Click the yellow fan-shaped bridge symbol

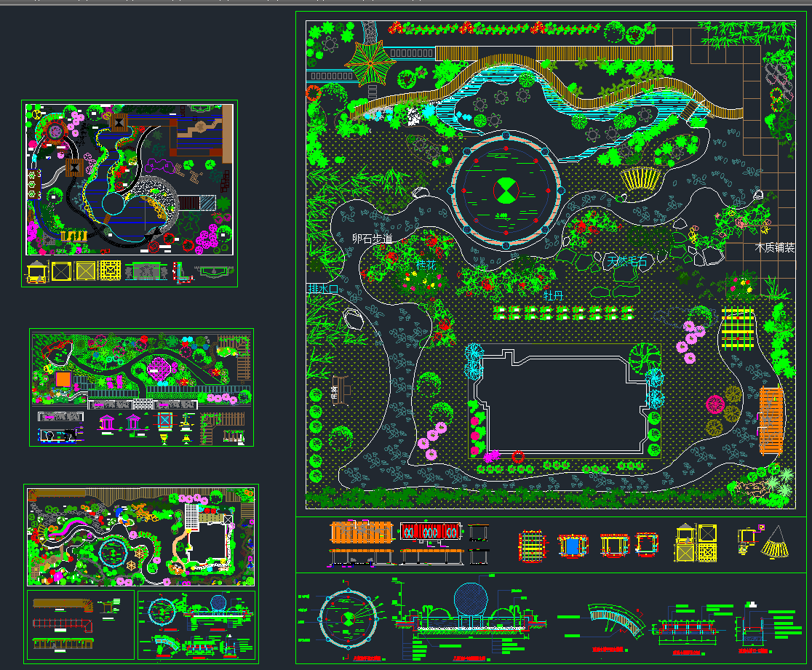(642, 178)
